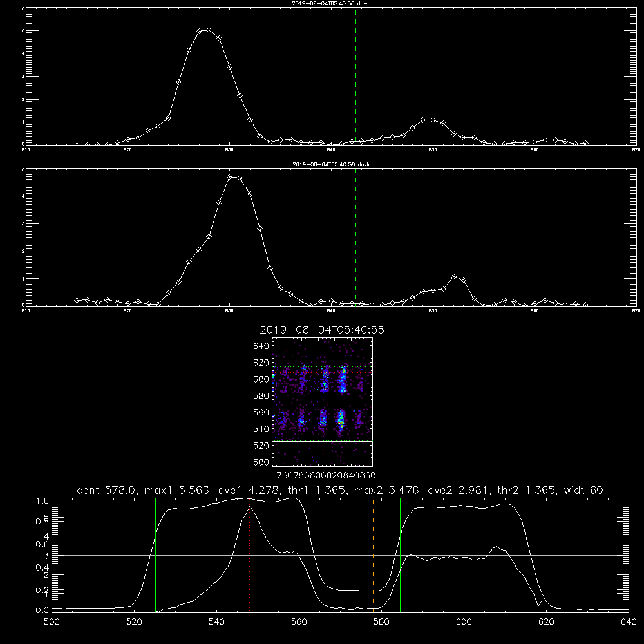The height and width of the screenshot is (644, 644).
Task: Click the 560 x-axis label of the bottom plot
Action: [299, 622]
